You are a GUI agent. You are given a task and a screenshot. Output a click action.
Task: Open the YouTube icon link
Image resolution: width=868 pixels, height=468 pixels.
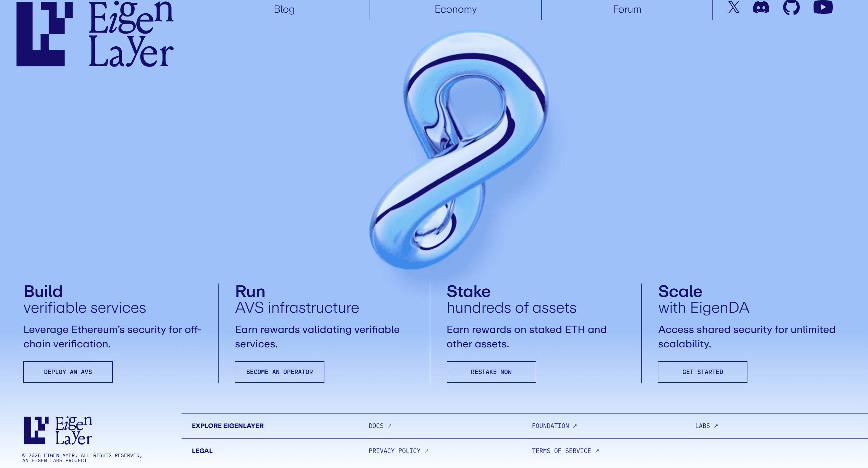click(x=823, y=7)
